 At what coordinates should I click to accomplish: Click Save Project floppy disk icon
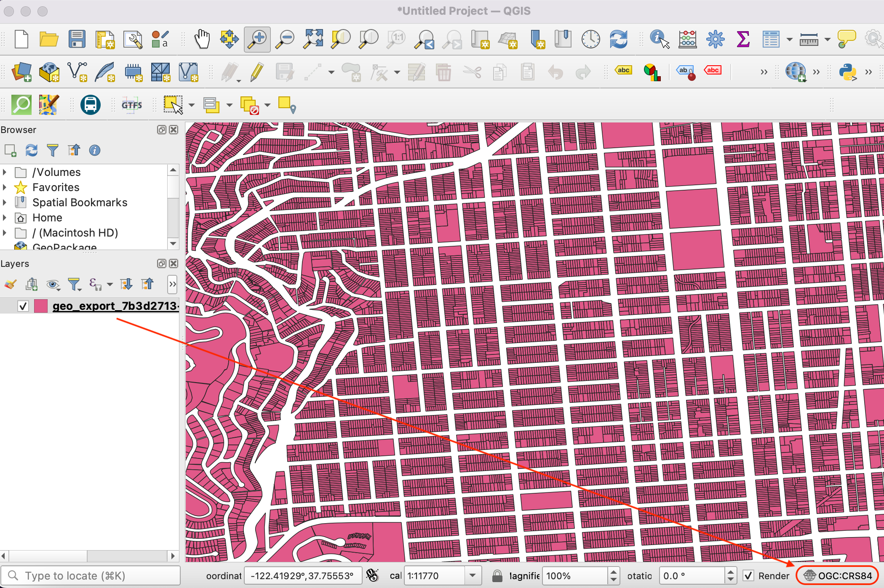[x=77, y=40]
